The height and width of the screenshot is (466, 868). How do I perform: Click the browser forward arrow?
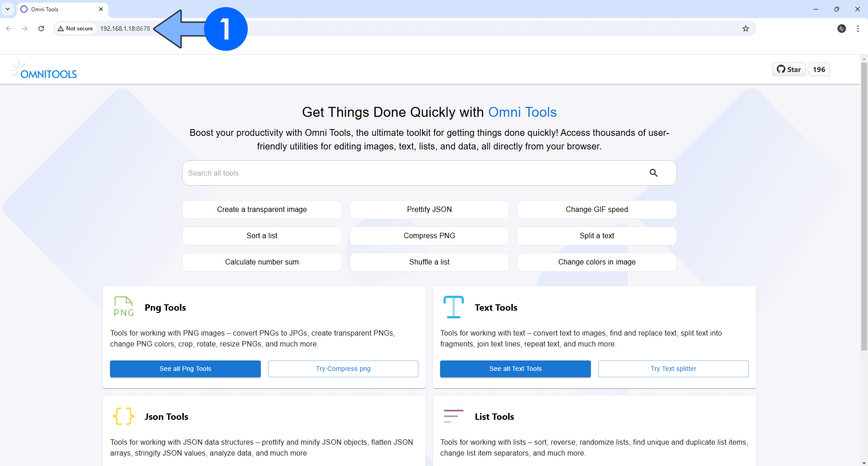click(x=25, y=29)
